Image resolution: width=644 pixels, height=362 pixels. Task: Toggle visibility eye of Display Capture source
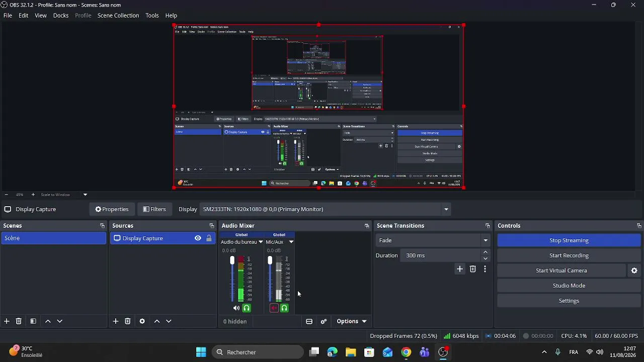pyautogui.click(x=198, y=238)
